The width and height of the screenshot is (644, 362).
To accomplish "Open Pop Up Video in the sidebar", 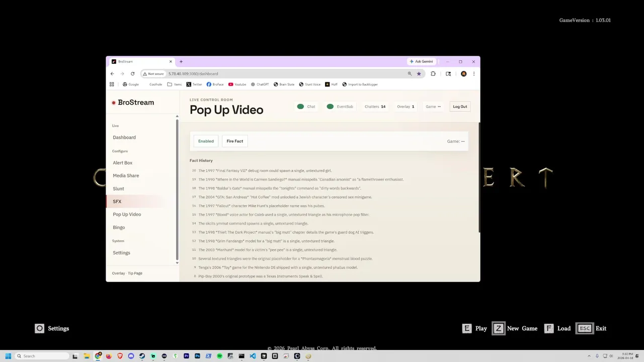I will 127,214.
